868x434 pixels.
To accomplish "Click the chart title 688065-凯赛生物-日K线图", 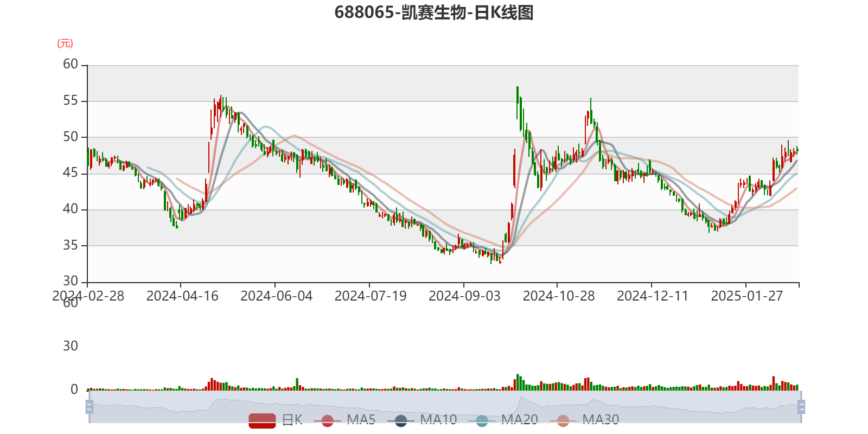I will click(433, 12).
